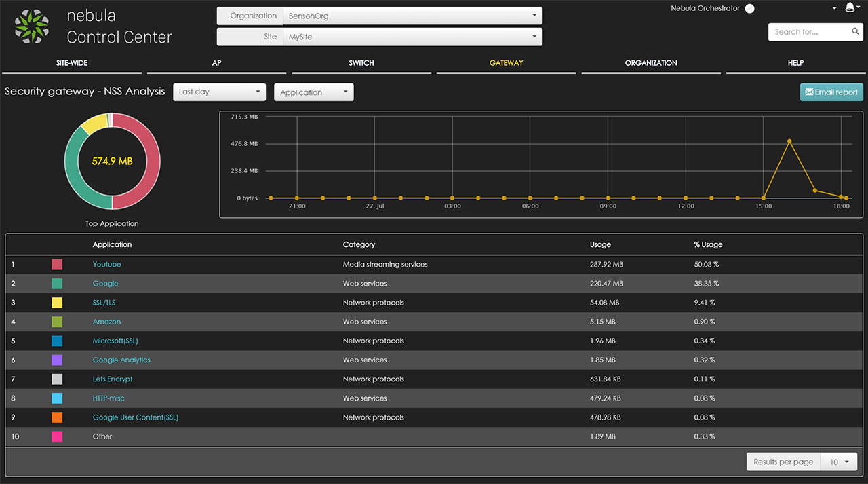
Task: Open the SSL/TLS application link
Action: 104,303
